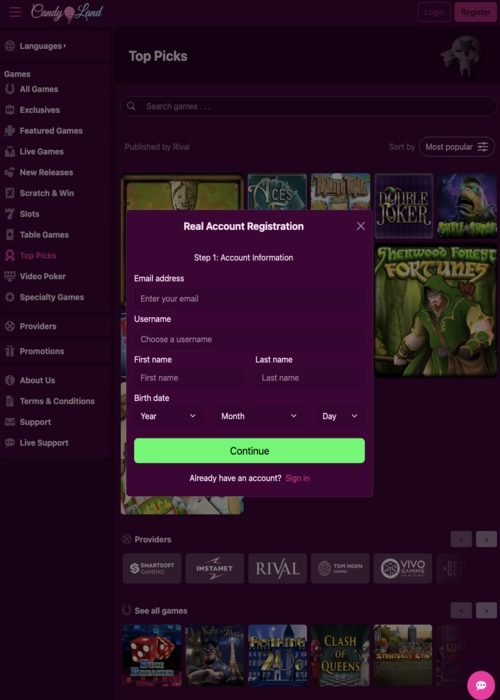Close the registration dialog
Screen dimensions: 500x700
click(x=361, y=226)
